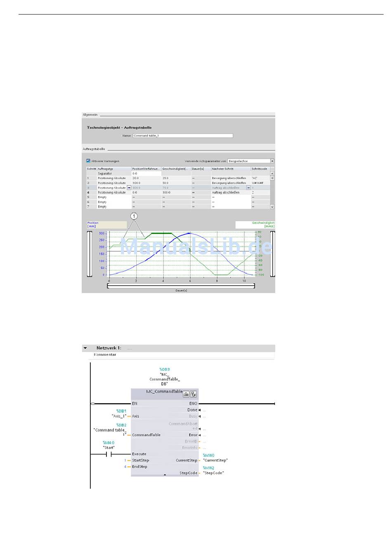The width and height of the screenshot is (392, 537).
Task: Toggle the Aktiviere Warnungen checkbox
Action: 88,161
